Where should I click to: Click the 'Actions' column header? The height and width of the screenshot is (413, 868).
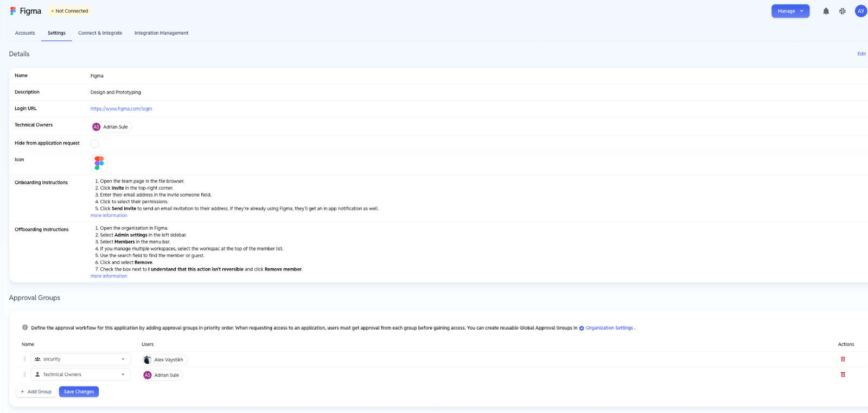click(x=846, y=344)
